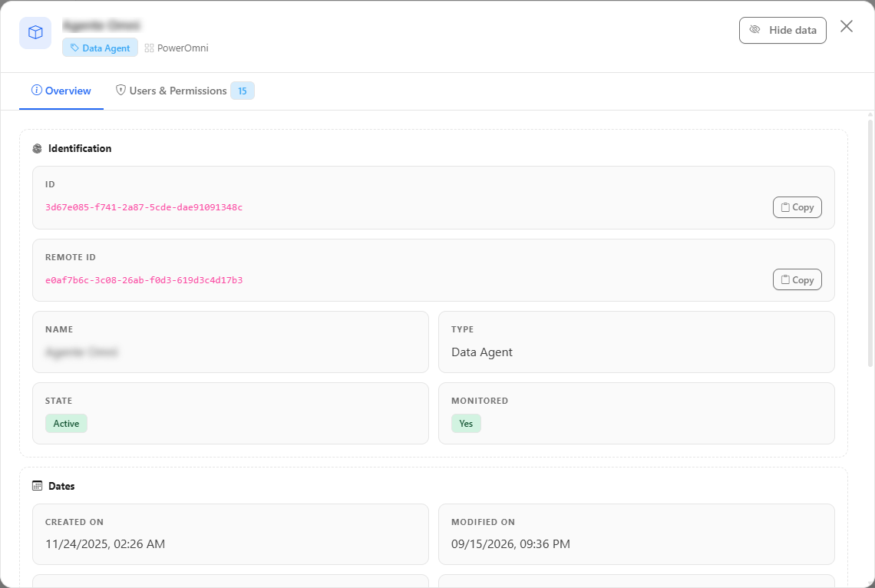The image size is (875, 588).
Task: Open the Users & Permissions tab
Action: coord(184,91)
